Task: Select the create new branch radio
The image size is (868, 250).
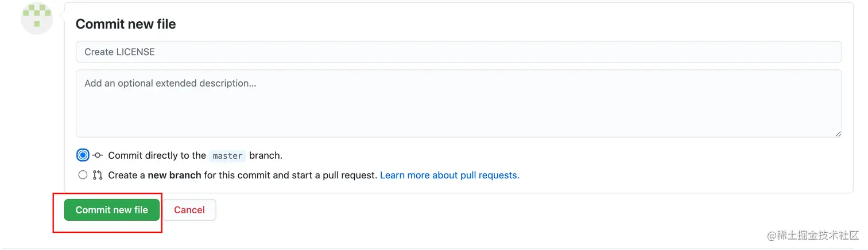Action: (x=83, y=175)
